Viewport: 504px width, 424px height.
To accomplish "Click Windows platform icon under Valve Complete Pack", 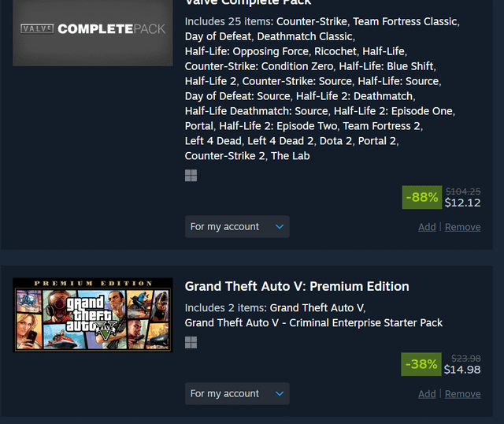I will [191, 175].
